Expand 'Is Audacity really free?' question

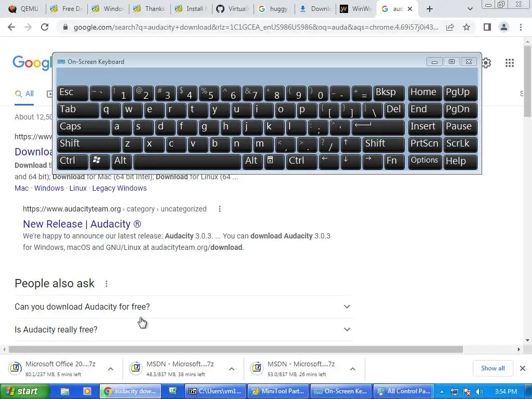183,329
